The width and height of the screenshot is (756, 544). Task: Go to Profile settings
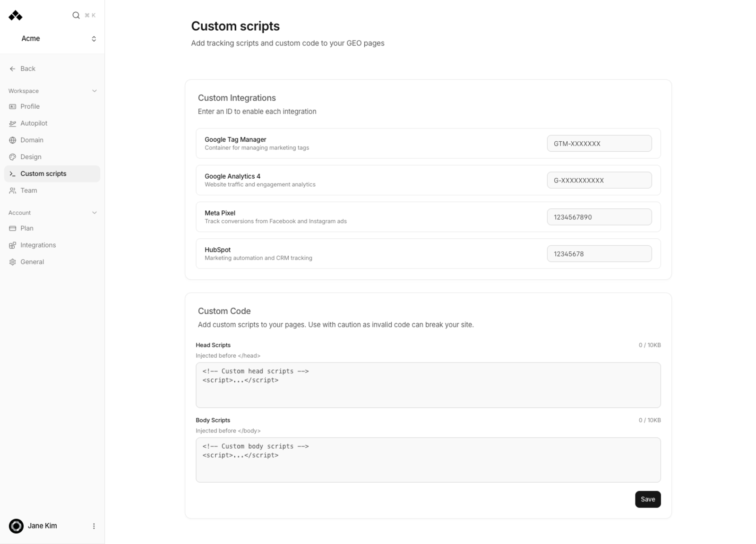coord(52,106)
